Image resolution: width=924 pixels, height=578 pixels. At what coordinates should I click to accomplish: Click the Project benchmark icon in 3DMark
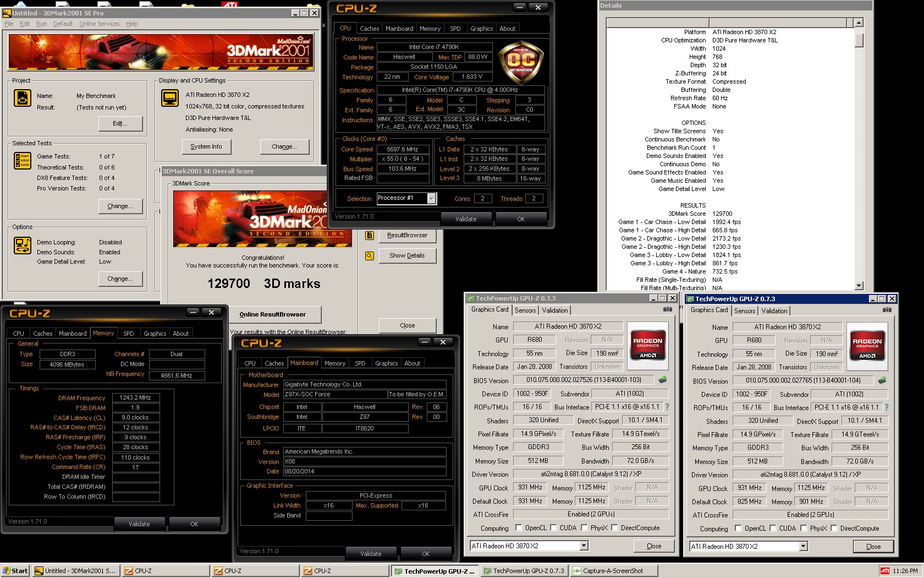23,99
